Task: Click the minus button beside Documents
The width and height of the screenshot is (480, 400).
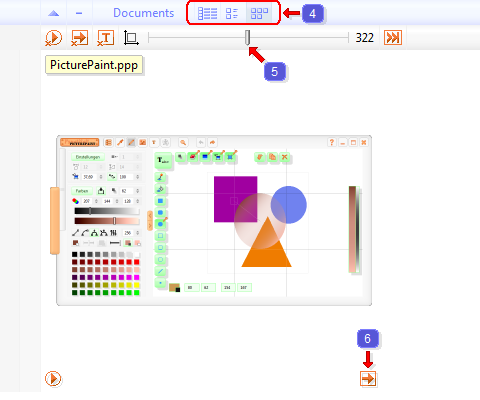Action: 79,13
